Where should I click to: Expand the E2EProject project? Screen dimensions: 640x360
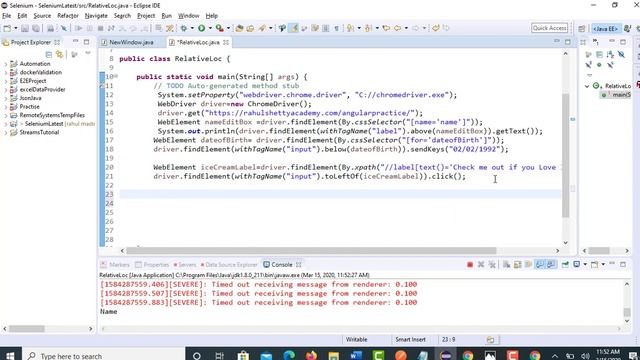coord(6,81)
